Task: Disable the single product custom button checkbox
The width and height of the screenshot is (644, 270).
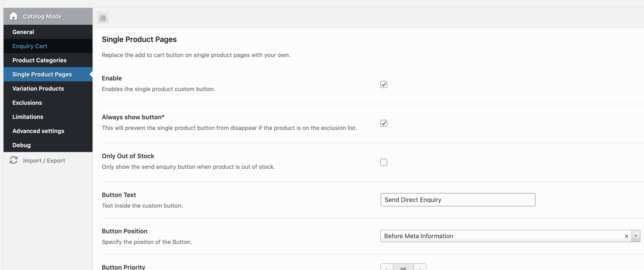Action: tap(383, 84)
